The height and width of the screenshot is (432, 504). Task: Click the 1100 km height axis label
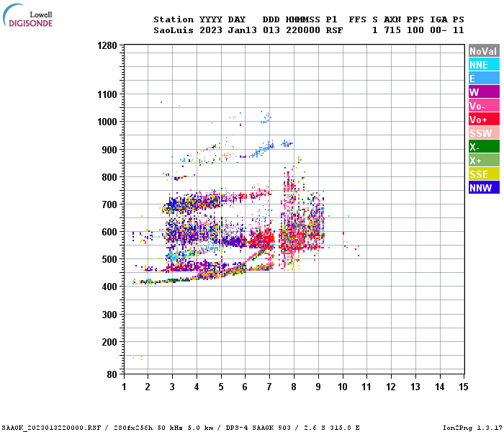107,94
